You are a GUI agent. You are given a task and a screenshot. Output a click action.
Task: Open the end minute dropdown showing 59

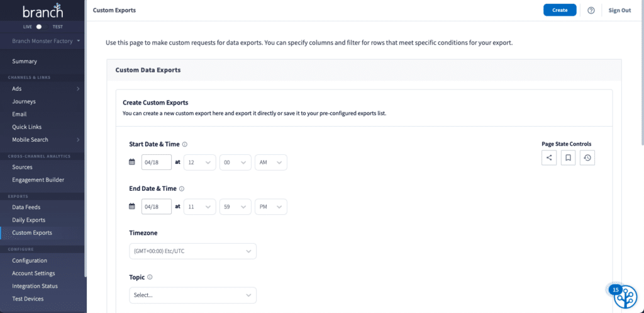pos(235,207)
